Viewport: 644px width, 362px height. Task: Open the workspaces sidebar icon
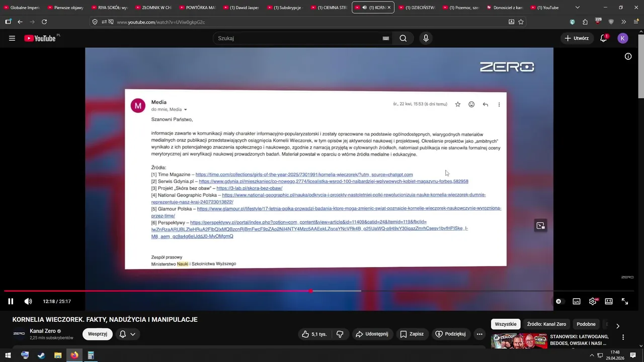tap(8, 22)
